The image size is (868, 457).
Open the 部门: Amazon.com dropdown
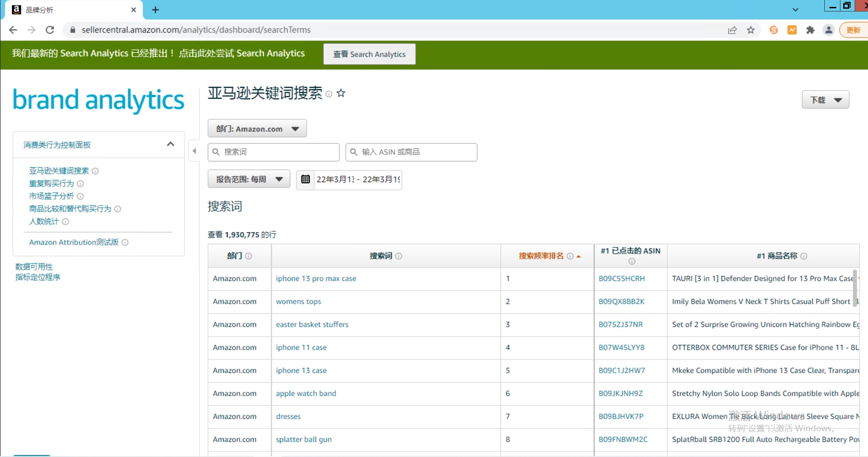pyautogui.click(x=257, y=129)
